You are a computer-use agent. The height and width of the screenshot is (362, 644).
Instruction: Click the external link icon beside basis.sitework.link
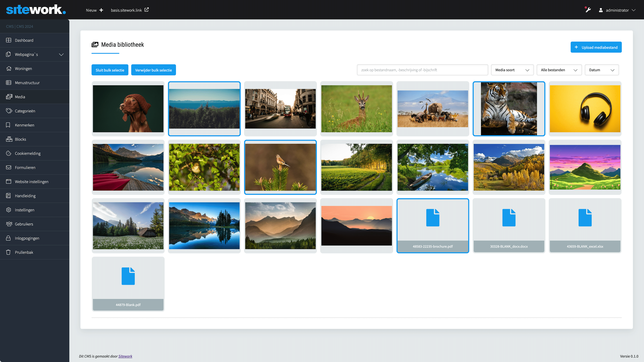click(147, 10)
